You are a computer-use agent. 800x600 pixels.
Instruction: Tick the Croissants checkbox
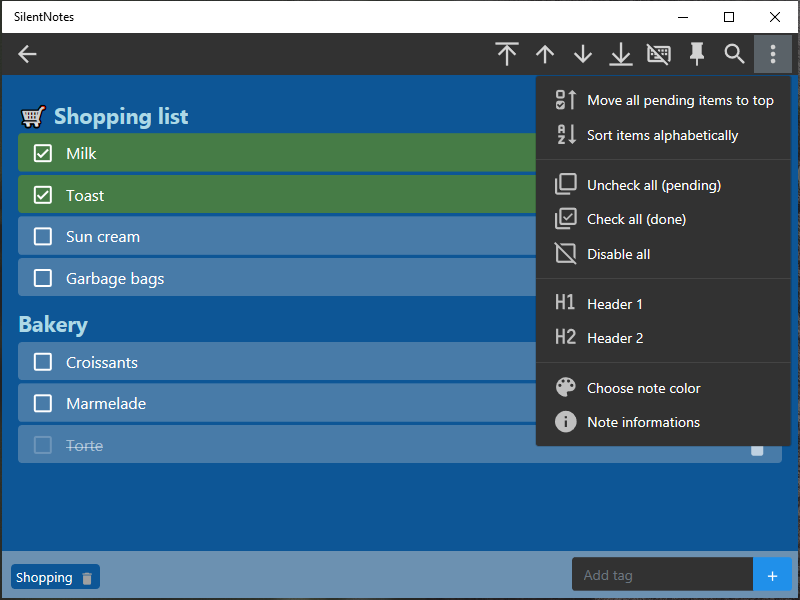pos(43,362)
